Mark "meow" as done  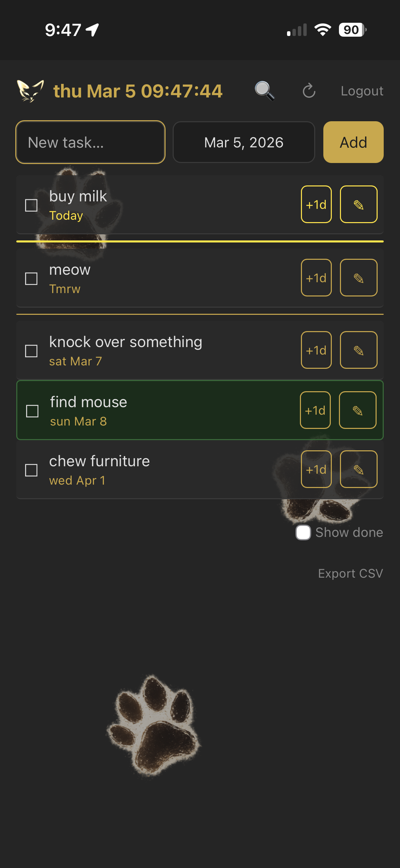coord(31,279)
